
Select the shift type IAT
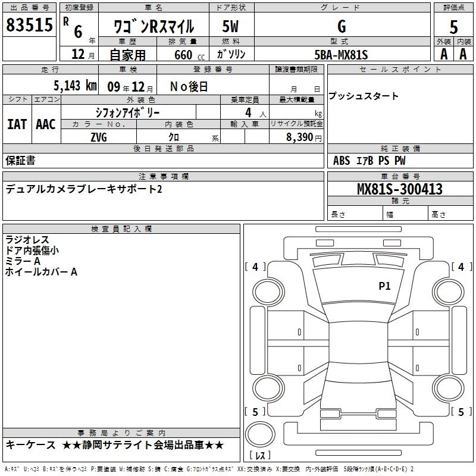(17, 124)
